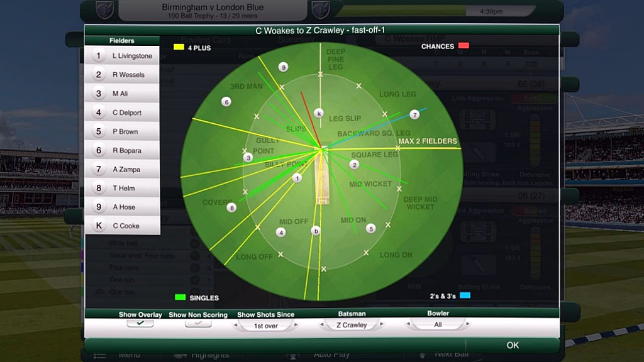Click the LONG OFF zone label
The image size is (644, 362).
(255, 257)
